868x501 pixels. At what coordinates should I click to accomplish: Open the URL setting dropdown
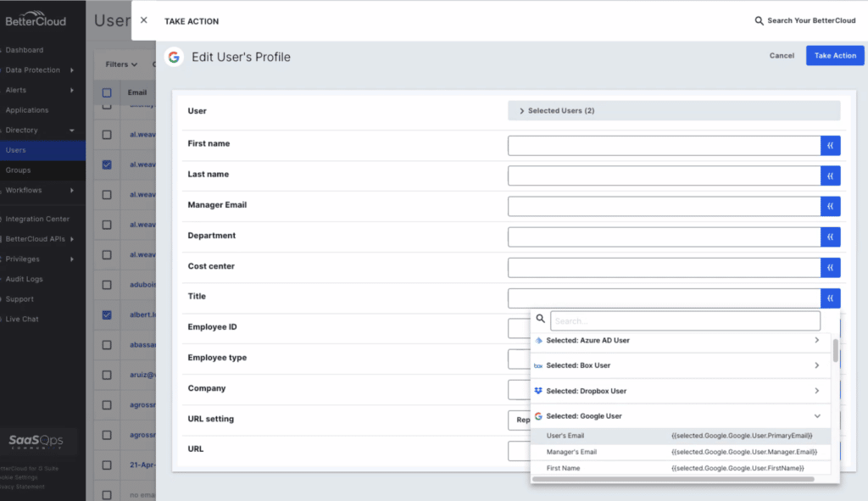(520, 420)
